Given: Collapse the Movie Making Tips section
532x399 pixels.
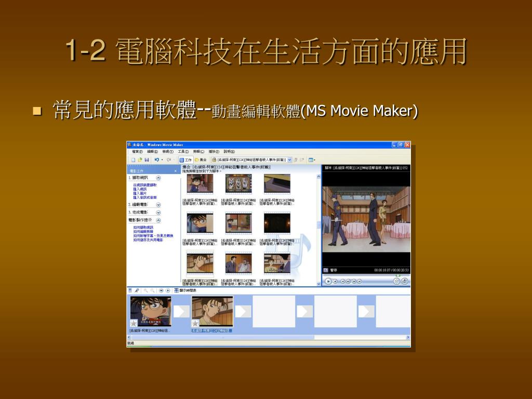Looking at the screenshot, I should click(x=158, y=220).
